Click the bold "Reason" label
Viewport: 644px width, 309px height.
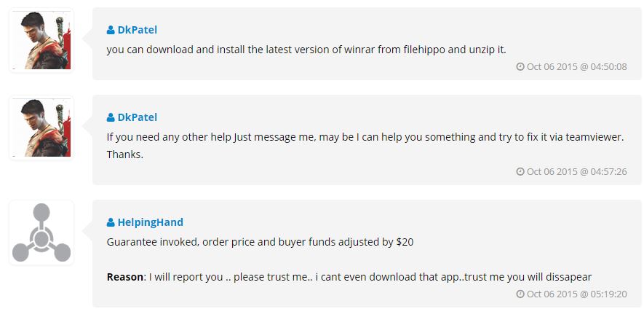(x=124, y=277)
